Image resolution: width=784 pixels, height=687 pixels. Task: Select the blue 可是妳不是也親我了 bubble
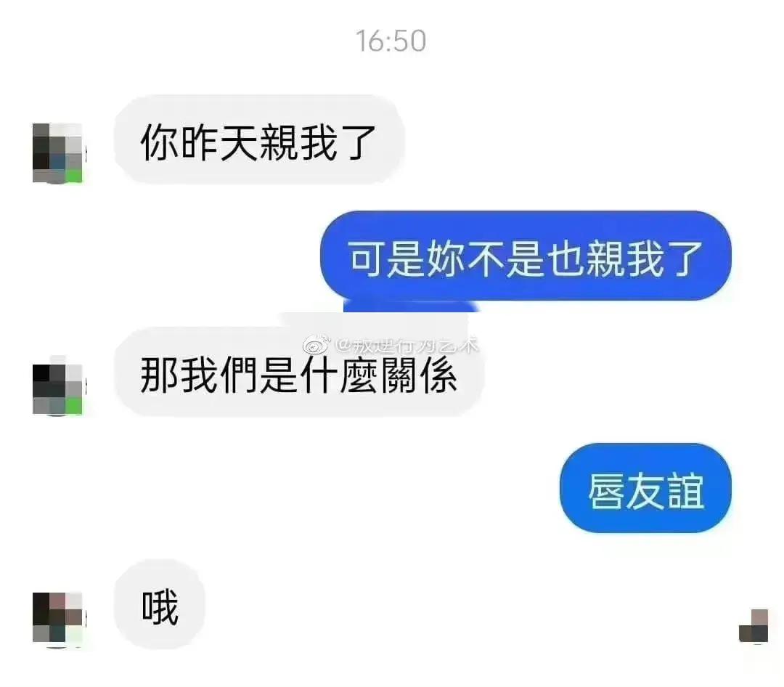coord(526,256)
